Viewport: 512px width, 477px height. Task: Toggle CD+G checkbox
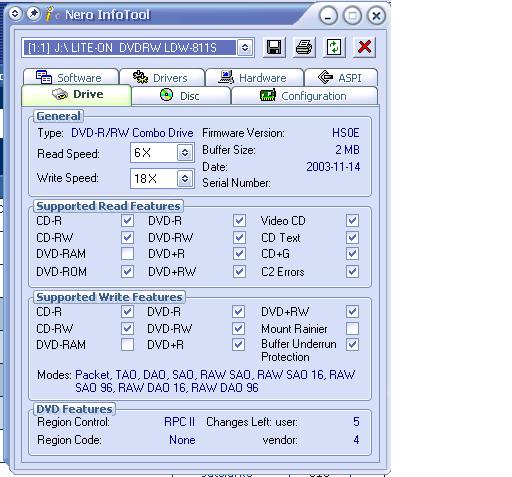[x=352, y=254]
